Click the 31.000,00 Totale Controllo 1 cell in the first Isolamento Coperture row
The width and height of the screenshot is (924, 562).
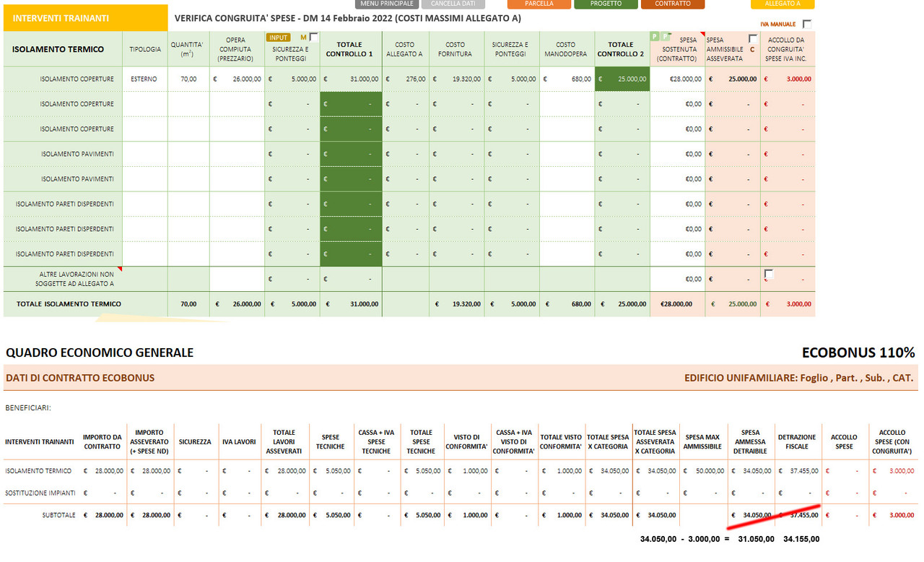pos(350,79)
